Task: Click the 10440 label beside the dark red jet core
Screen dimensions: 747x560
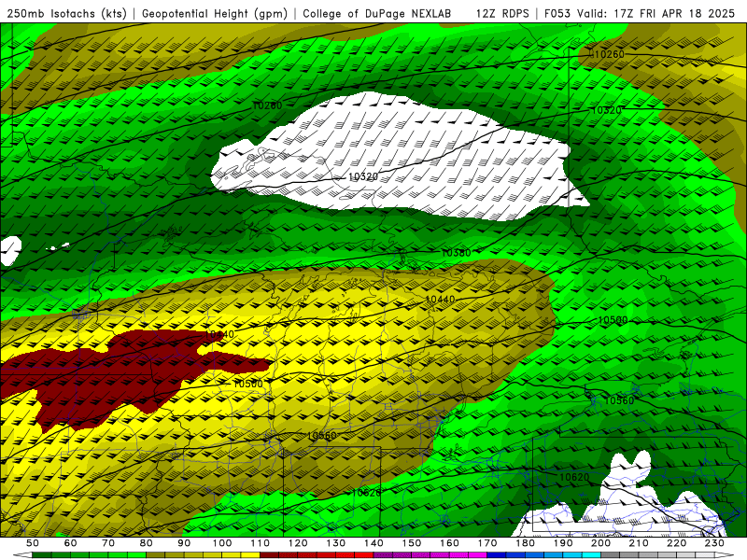Action: 219,335
